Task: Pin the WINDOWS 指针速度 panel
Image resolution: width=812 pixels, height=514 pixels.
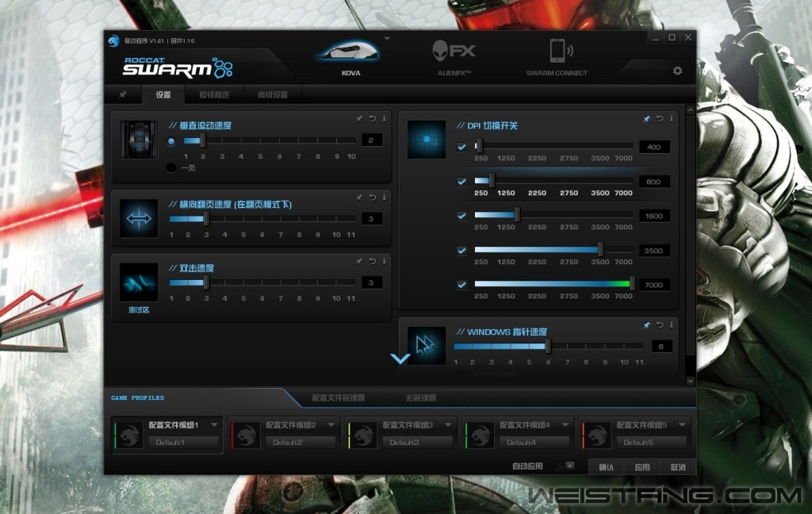Action: 646,325
